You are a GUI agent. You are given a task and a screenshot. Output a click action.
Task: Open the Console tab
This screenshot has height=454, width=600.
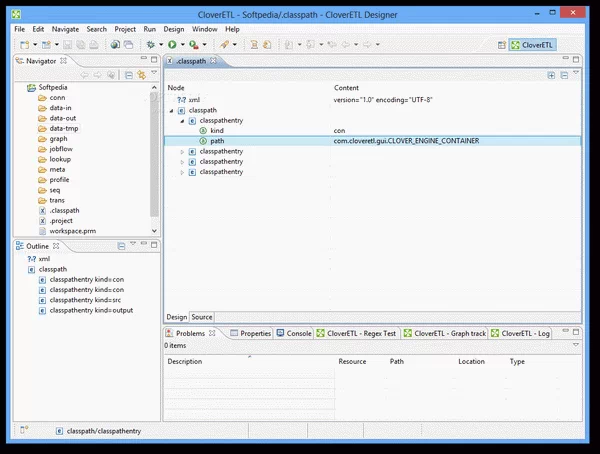tap(294, 333)
